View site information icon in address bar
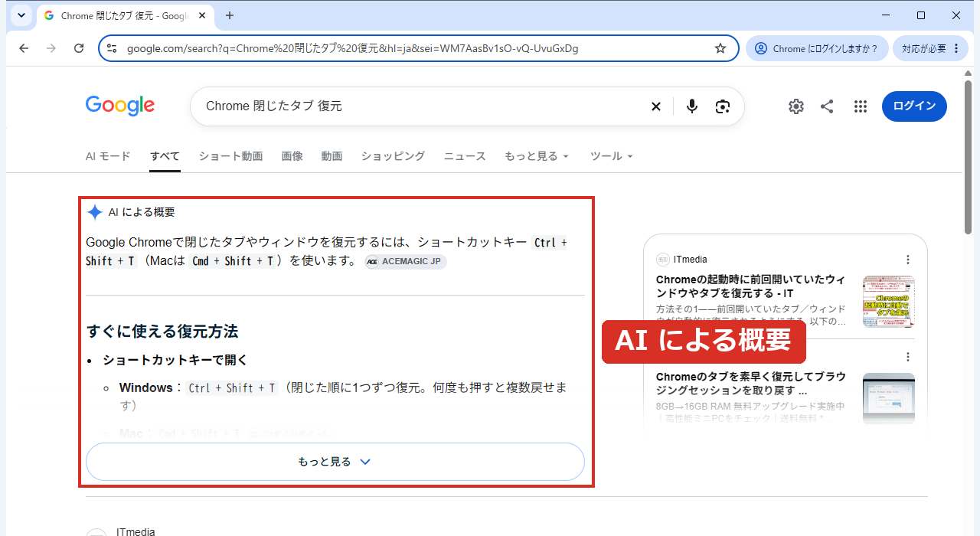The image size is (980, 536). coord(112,48)
